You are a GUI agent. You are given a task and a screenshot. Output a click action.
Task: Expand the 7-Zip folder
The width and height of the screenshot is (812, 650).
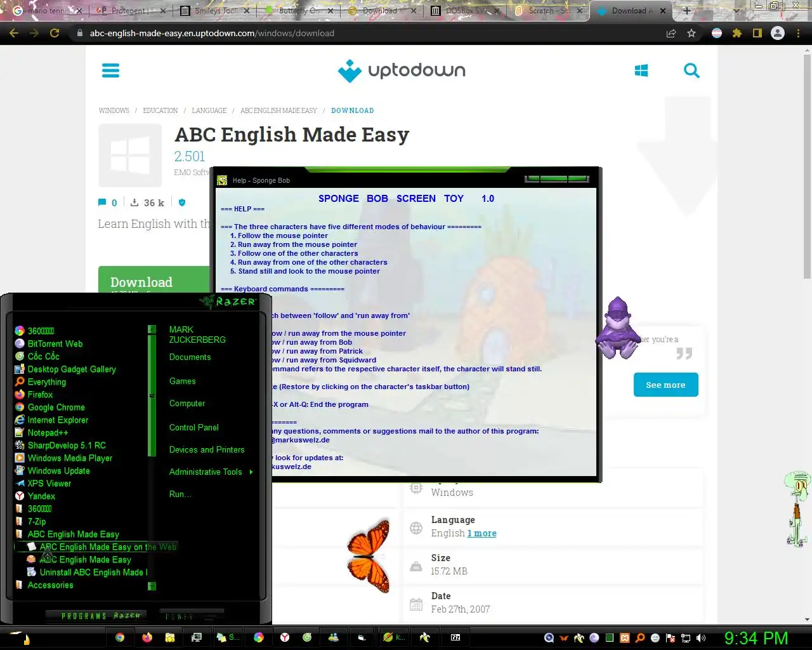[36, 521]
